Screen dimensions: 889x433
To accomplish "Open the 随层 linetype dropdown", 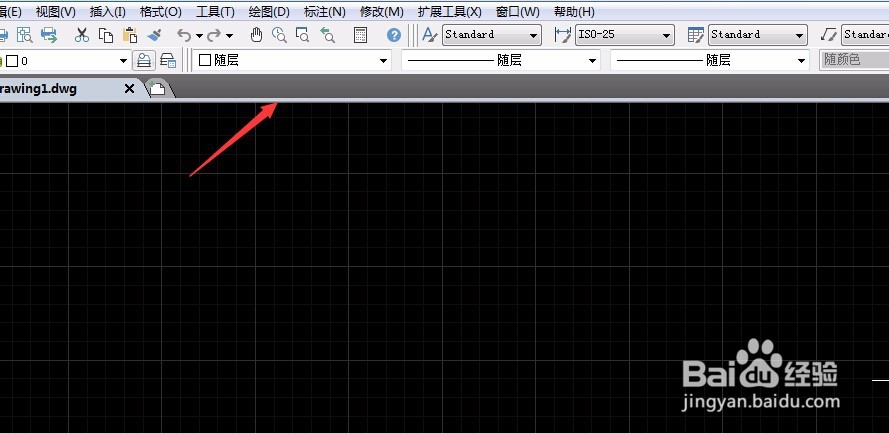I will (x=501, y=60).
